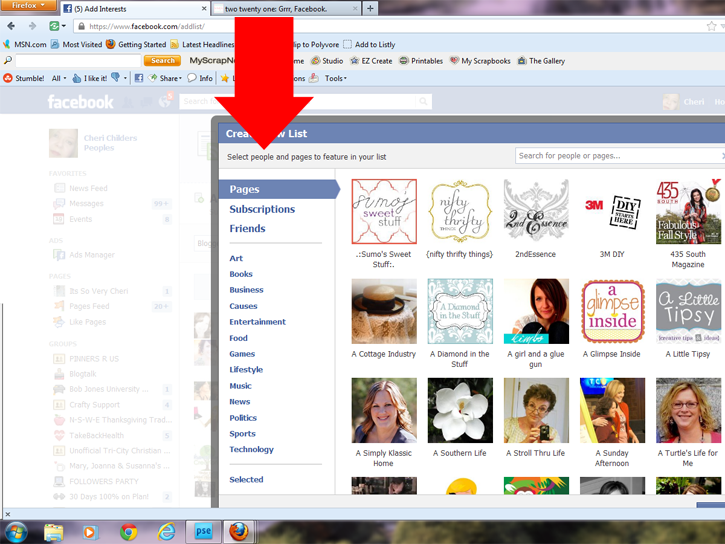Select the 'A Southern Life' magnolia thumbnail
Screen dimensions: 725x544
point(460,410)
